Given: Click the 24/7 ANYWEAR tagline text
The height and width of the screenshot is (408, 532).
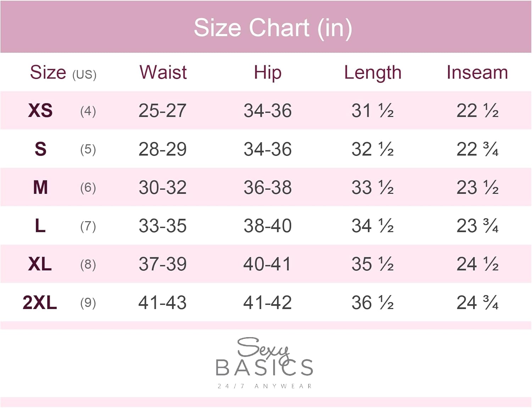Looking at the screenshot, I should click(265, 386).
